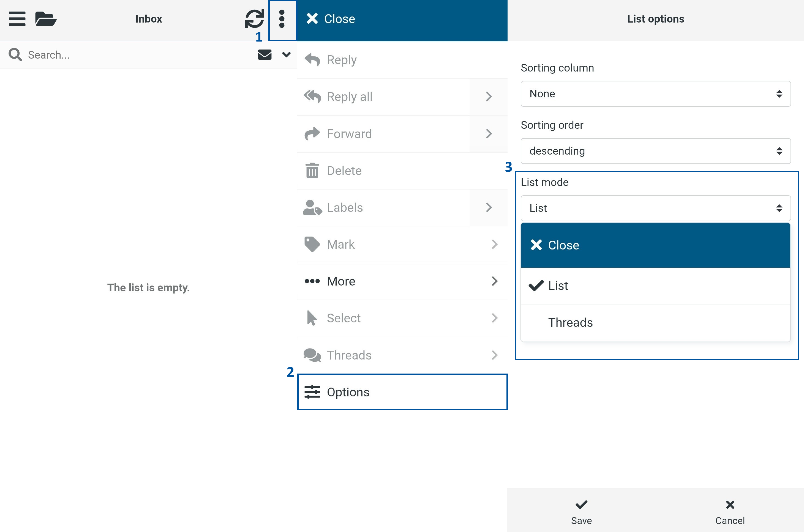Viewport: 804px width, 532px height.
Task: Open the Mark submenu
Action: (402, 244)
